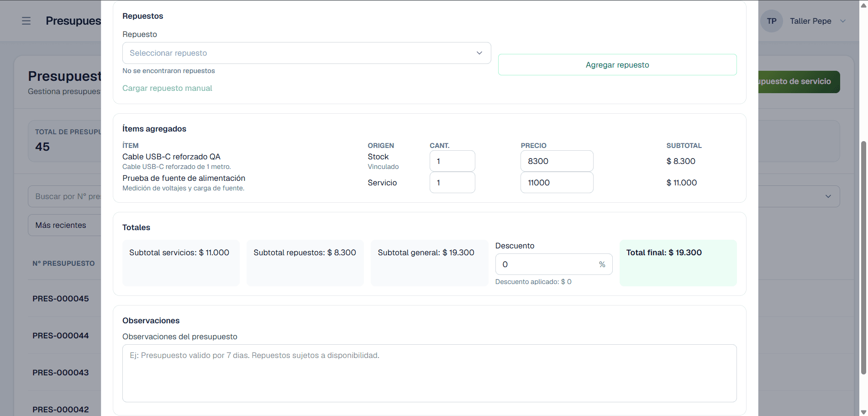
Task: Edit price field showing 8300
Action: tap(557, 161)
